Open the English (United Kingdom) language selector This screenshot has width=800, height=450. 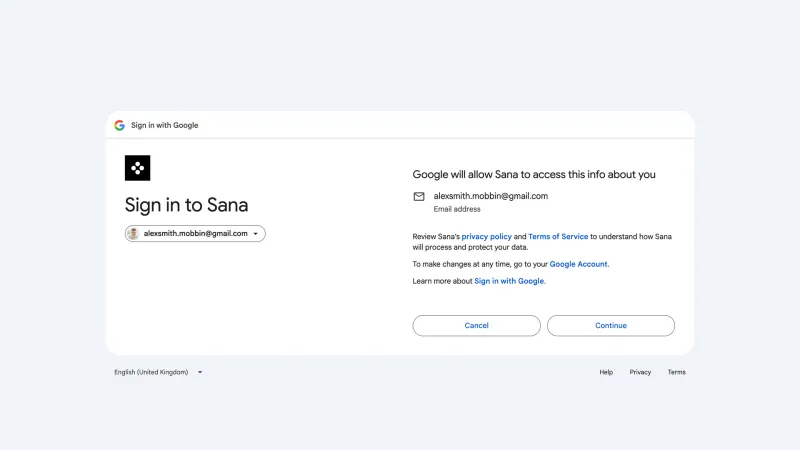[158, 372]
